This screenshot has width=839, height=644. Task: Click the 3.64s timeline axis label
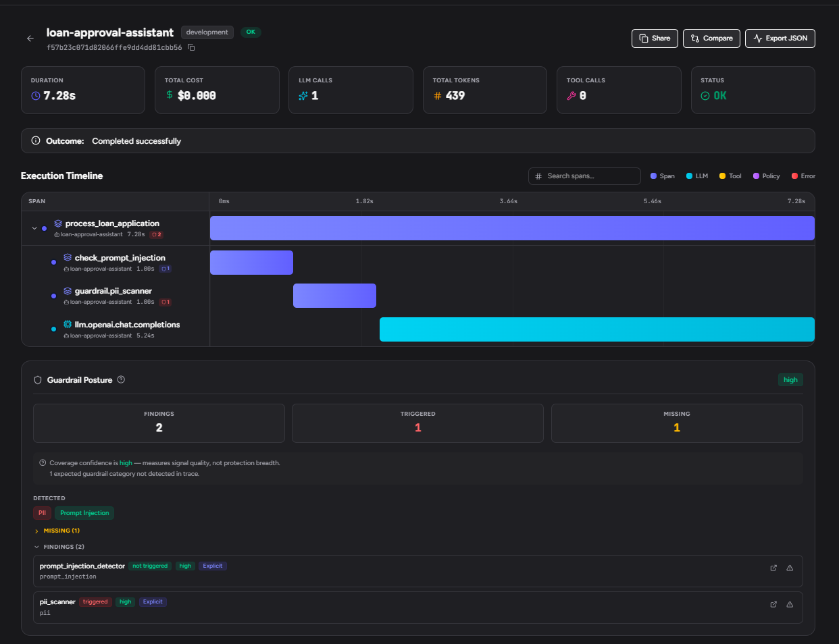[x=509, y=201]
